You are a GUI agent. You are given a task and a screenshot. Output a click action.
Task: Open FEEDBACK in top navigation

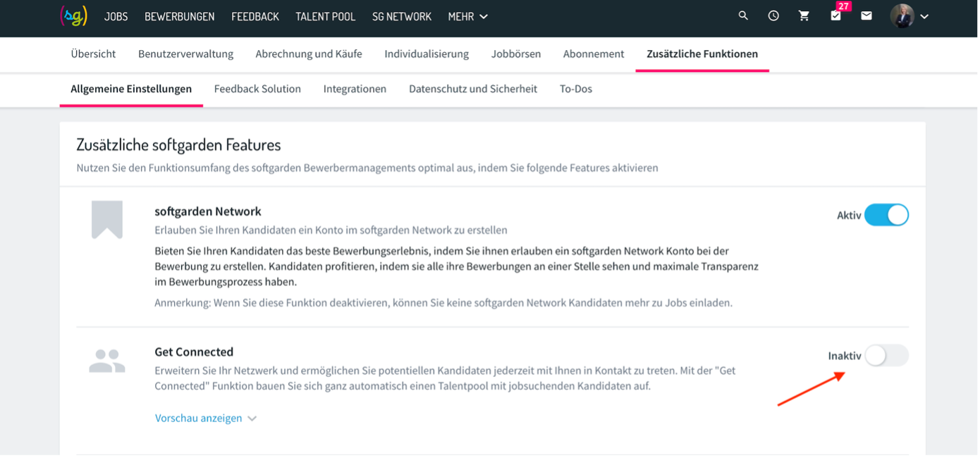255,16
